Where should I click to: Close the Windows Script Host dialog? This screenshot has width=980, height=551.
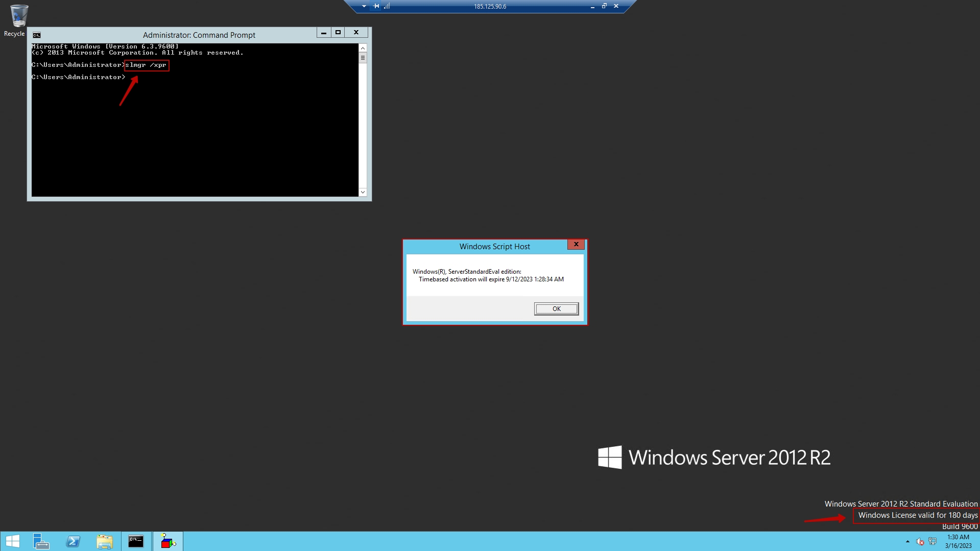tap(576, 244)
